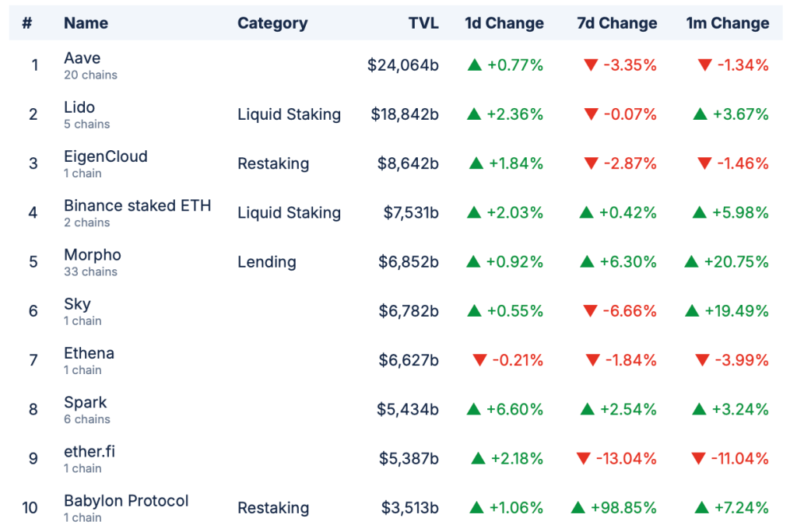This screenshot has width=797, height=532.
Task: Sort by the 1d Change column header
Action: [x=504, y=23]
